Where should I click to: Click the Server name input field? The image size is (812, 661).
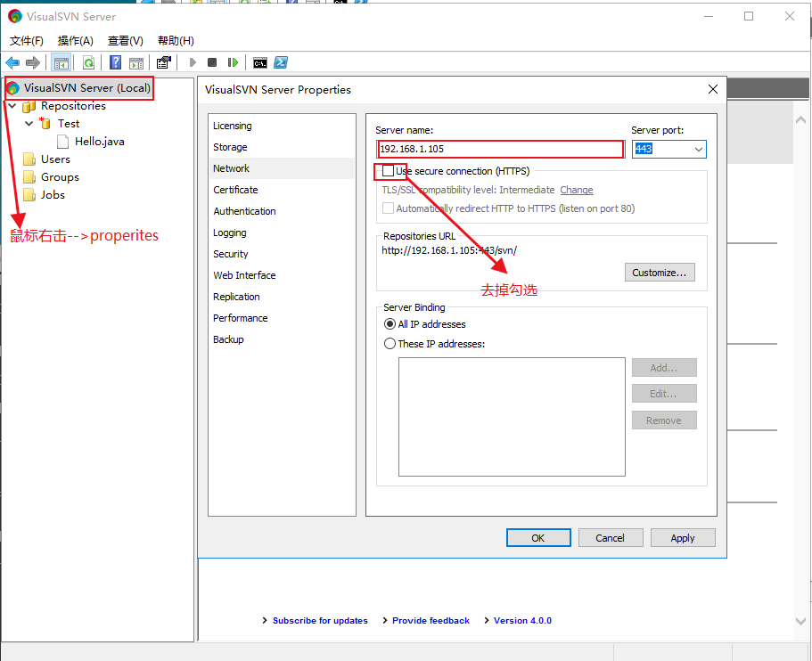pyautogui.click(x=500, y=149)
